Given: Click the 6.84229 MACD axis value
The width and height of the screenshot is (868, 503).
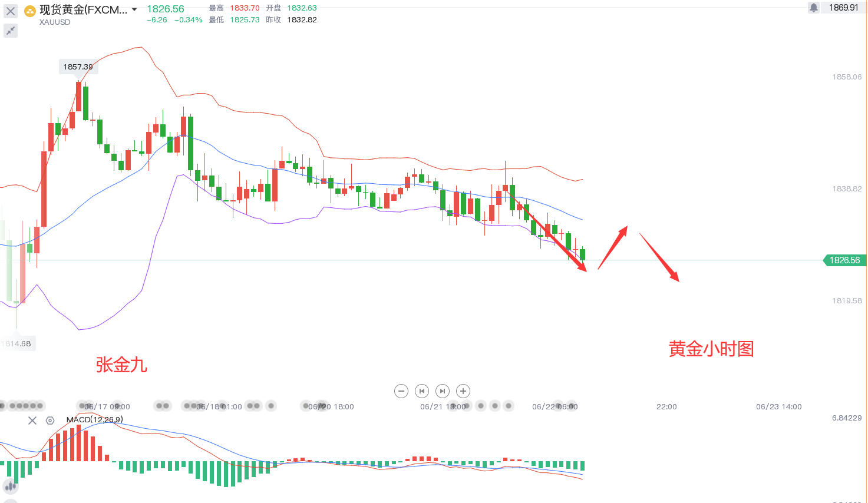Looking at the screenshot, I should (x=847, y=418).
